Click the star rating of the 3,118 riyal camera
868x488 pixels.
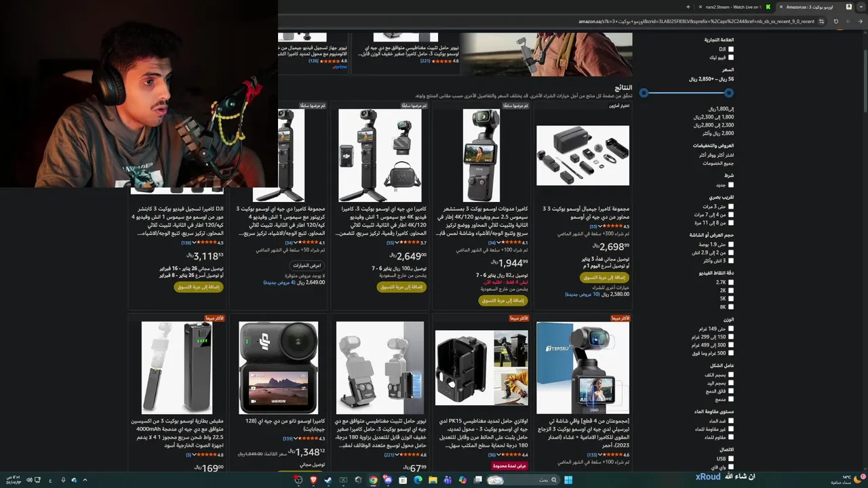click(x=205, y=243)
